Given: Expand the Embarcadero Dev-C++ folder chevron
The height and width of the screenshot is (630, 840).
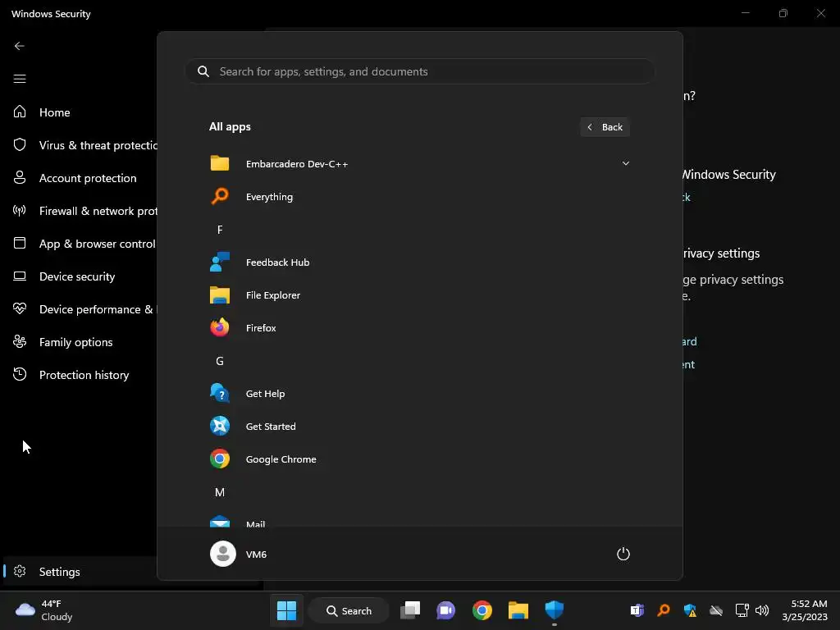Looking at the screenshot, I should 625,163.
